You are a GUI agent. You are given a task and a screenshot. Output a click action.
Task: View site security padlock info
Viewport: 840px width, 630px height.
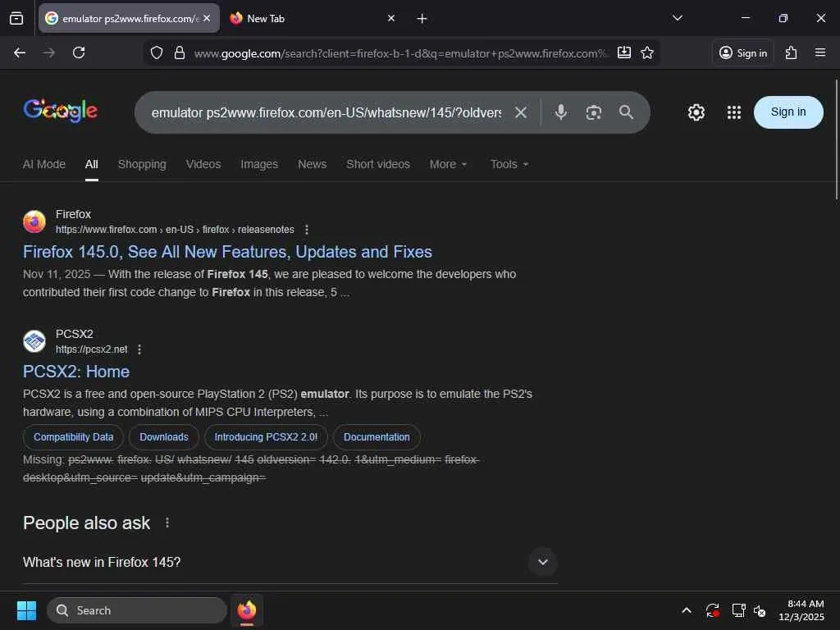tap(180, 52)
